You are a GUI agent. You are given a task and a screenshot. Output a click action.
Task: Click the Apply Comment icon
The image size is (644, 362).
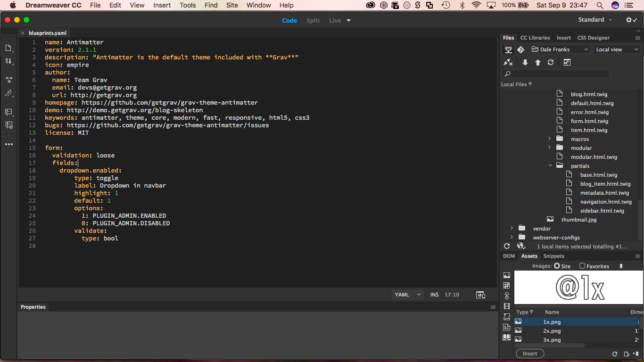coord(8,112)
